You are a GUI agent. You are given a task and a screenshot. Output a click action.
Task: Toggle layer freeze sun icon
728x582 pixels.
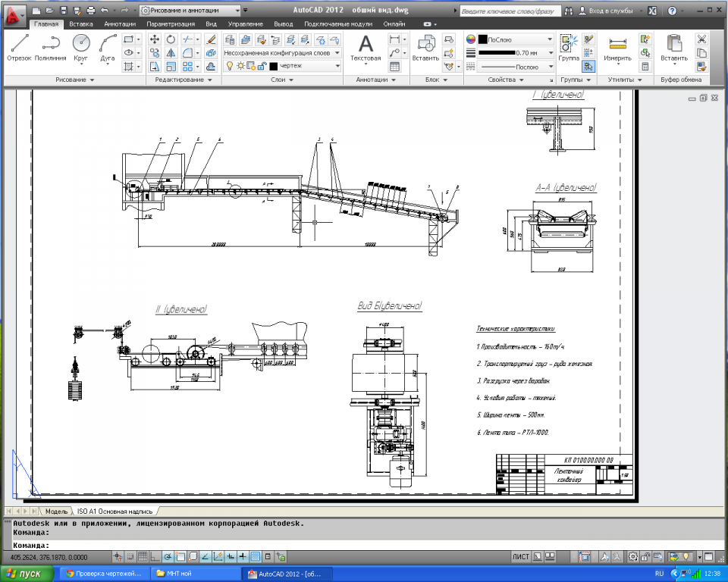point(240,66)
